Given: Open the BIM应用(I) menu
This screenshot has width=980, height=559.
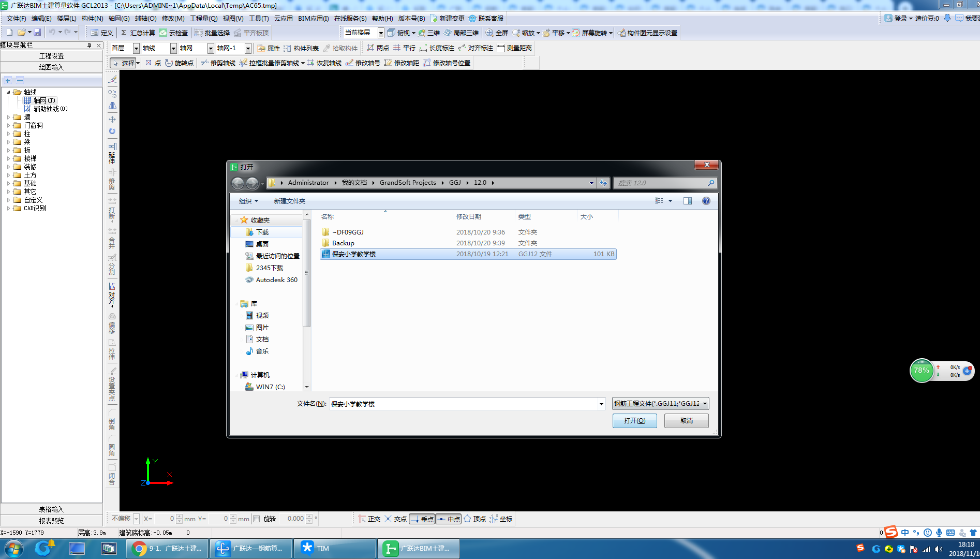Looking at the screenshot, I should coord(313,18).
